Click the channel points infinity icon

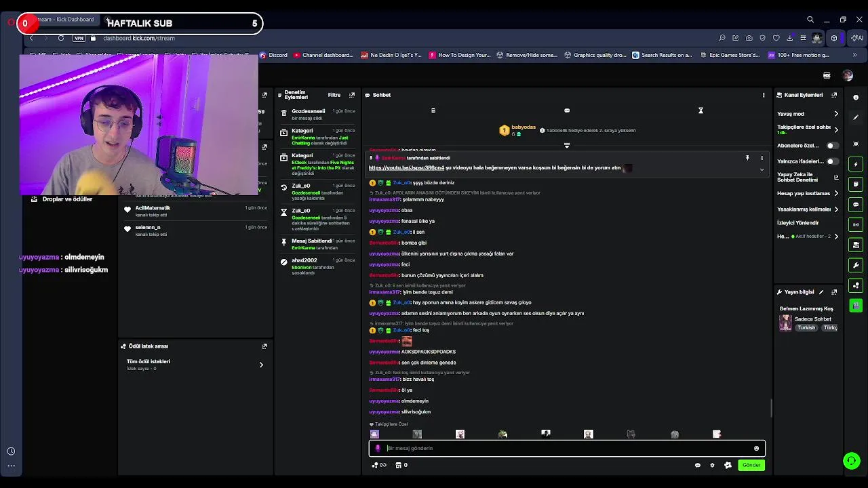pos(379,465)
